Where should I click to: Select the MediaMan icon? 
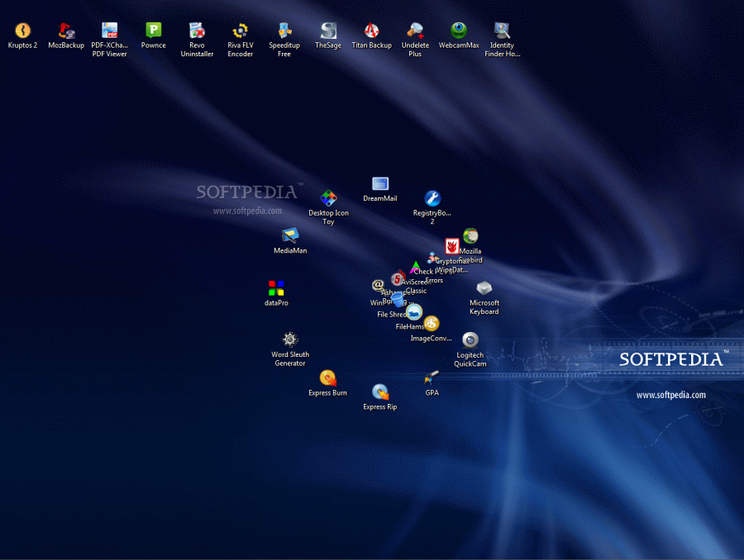coord(290,235)
